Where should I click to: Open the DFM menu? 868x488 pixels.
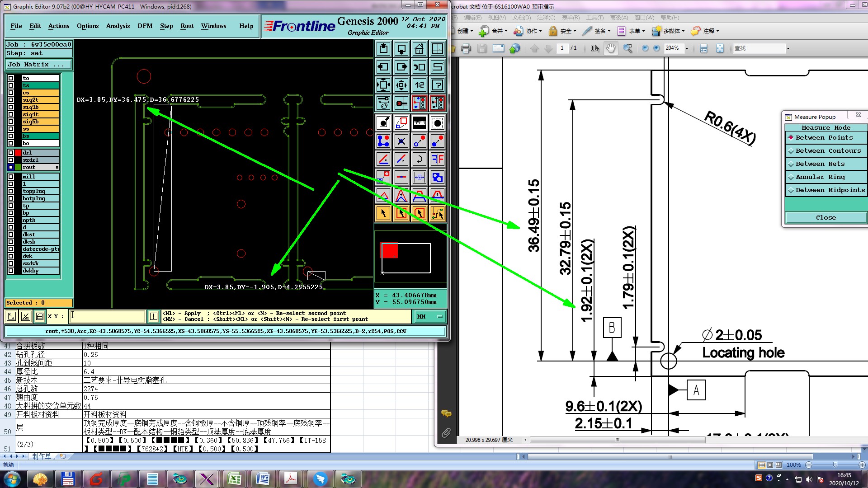145,26
